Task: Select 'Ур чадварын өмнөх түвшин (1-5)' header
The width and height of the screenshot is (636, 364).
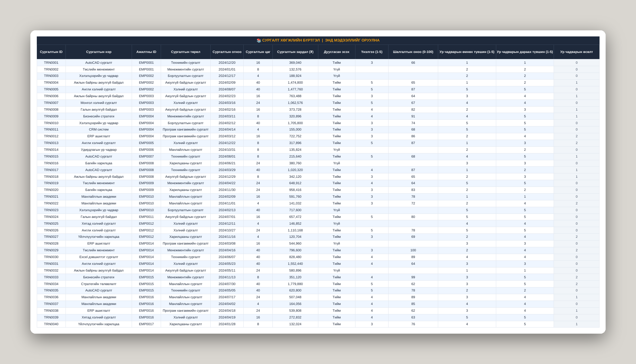Action: coord(467,52)
